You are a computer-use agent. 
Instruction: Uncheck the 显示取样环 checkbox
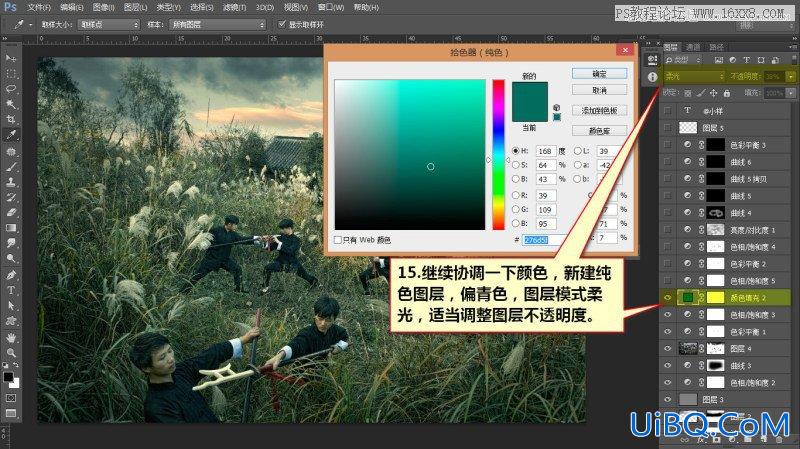pyautogui.click(x=282, y=24)
